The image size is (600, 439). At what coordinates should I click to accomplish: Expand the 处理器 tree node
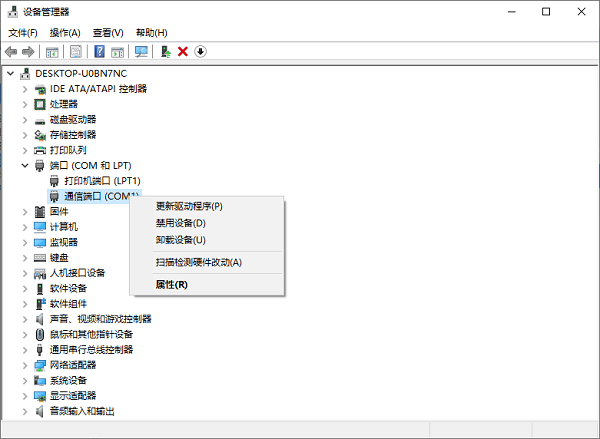(25, 104)
